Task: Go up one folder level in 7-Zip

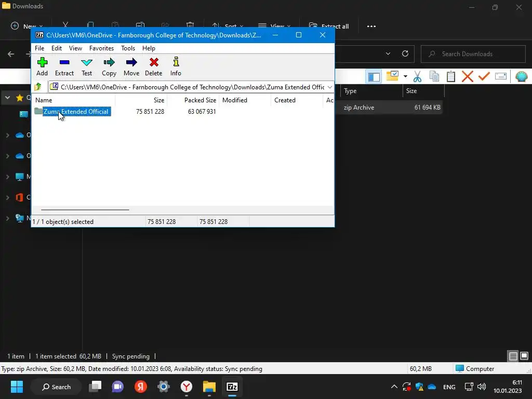Action: [38, 87]
